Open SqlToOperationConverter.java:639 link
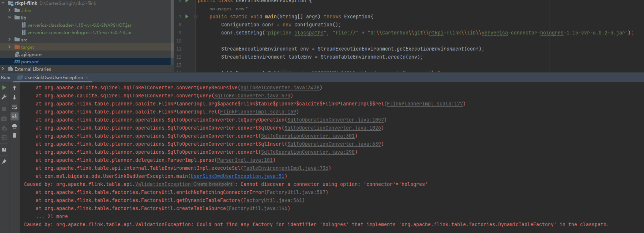 tap(334, 144)
